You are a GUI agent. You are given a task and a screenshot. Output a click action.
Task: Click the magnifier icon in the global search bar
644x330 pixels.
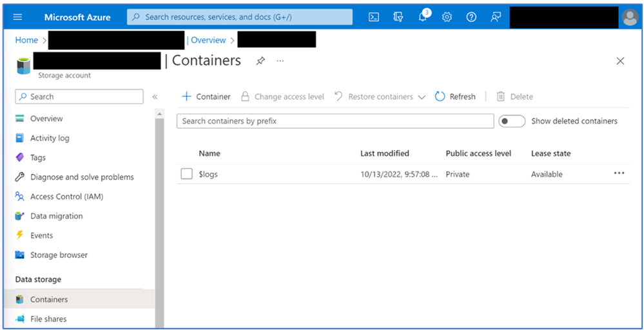tap(136, 17)
